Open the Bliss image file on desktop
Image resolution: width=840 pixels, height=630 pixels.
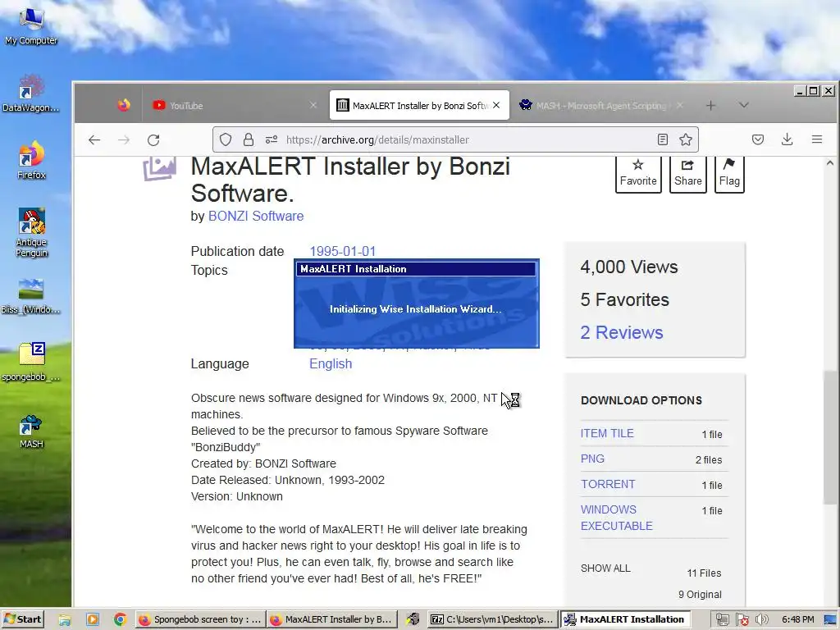coord(31,295)
